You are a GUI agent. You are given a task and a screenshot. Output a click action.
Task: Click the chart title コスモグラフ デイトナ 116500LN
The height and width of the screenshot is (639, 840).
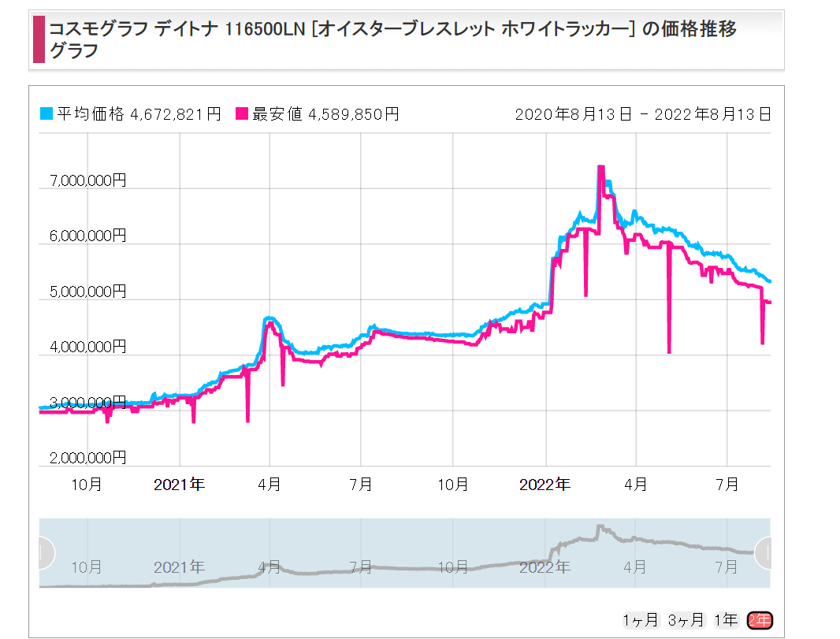pyautogui.click(x=392, y=39)
